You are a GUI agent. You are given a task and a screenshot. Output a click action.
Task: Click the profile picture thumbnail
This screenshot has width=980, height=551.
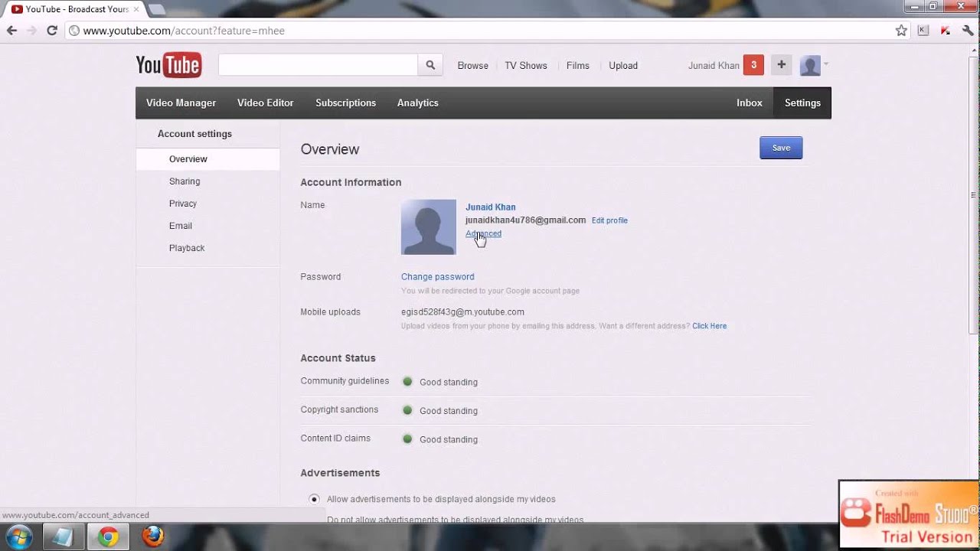(429, 227)
